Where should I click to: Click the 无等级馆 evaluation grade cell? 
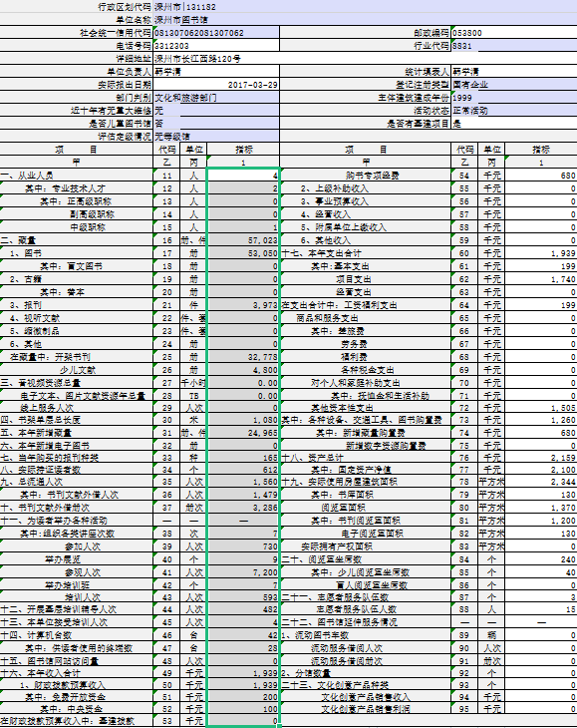coord(216,137)
